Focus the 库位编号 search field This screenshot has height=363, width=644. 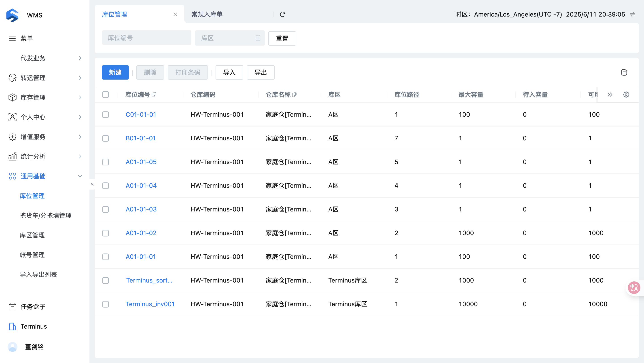coord(146,38)
